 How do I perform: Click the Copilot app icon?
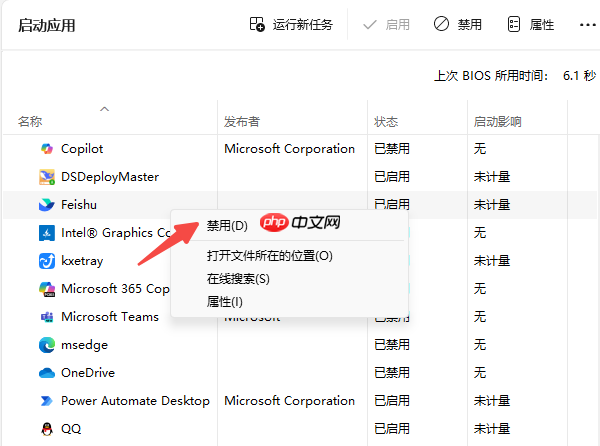[x=46, y=149]
